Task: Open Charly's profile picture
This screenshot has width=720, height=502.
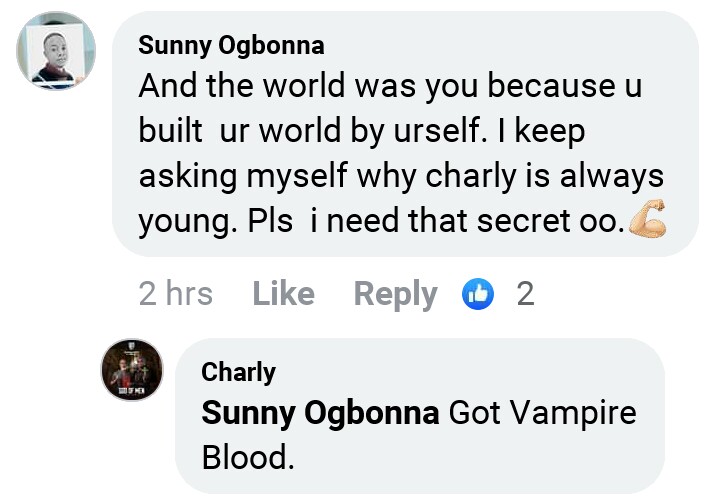Action: click(131, 371)
